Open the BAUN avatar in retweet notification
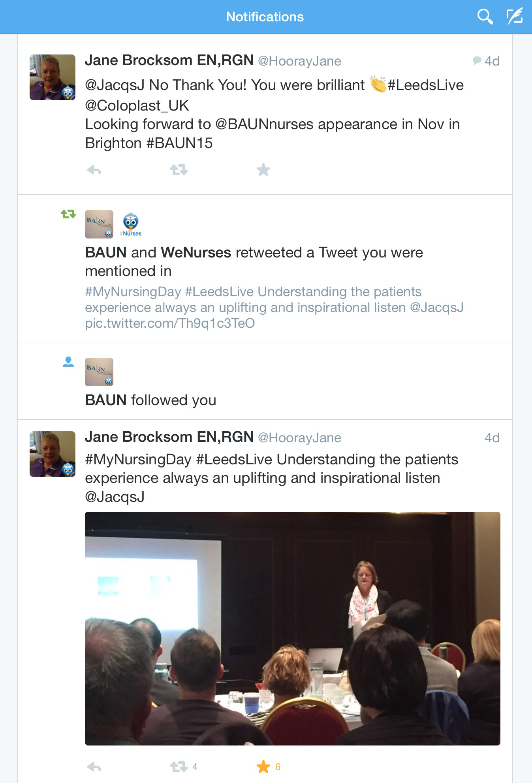Image resolution: width=532 pixels, height=783 pixels. pos(99,224)
